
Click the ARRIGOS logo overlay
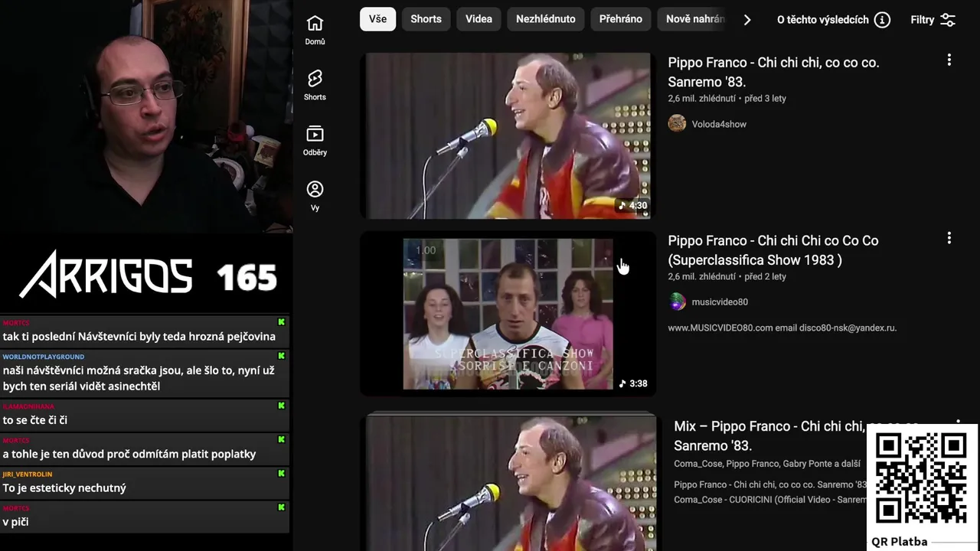106,275
